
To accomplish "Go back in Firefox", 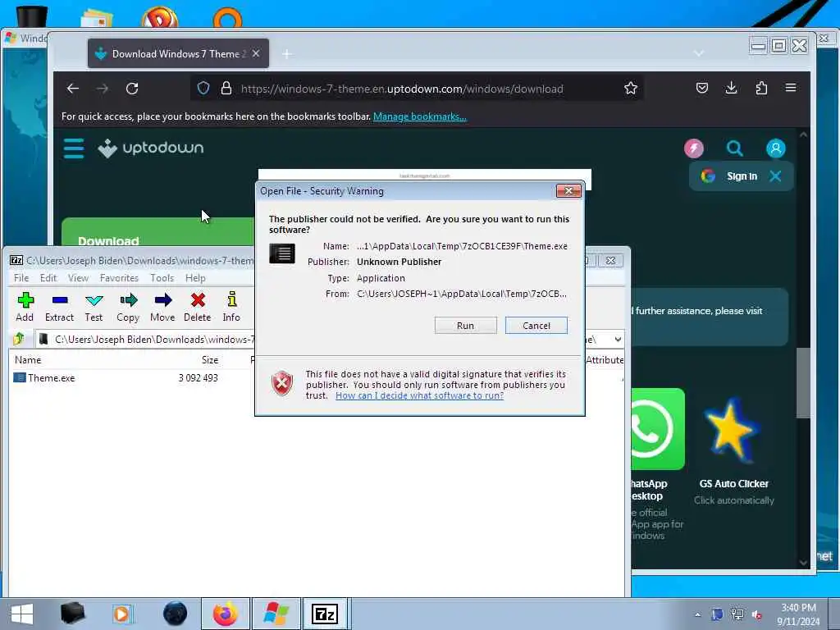I will [73, 89].
